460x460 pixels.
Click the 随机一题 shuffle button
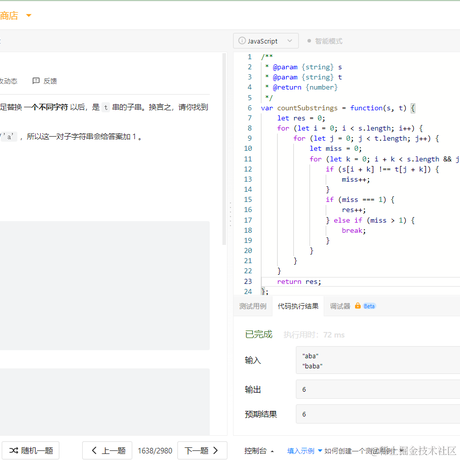(x=31, y=451)
